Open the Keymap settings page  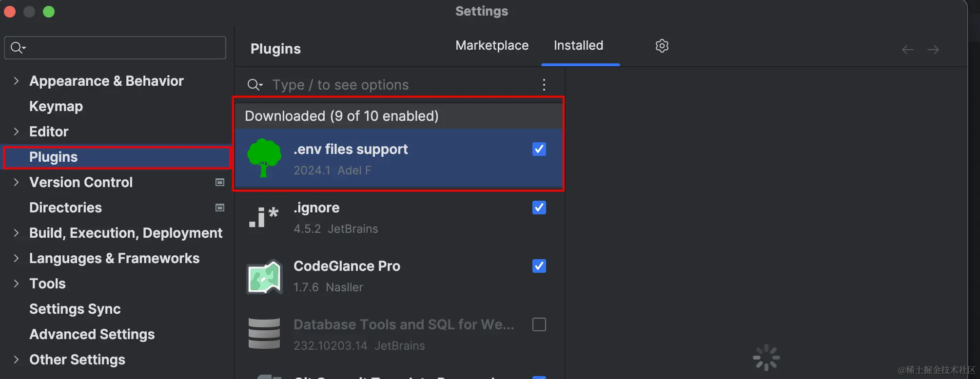pos(56,106)
